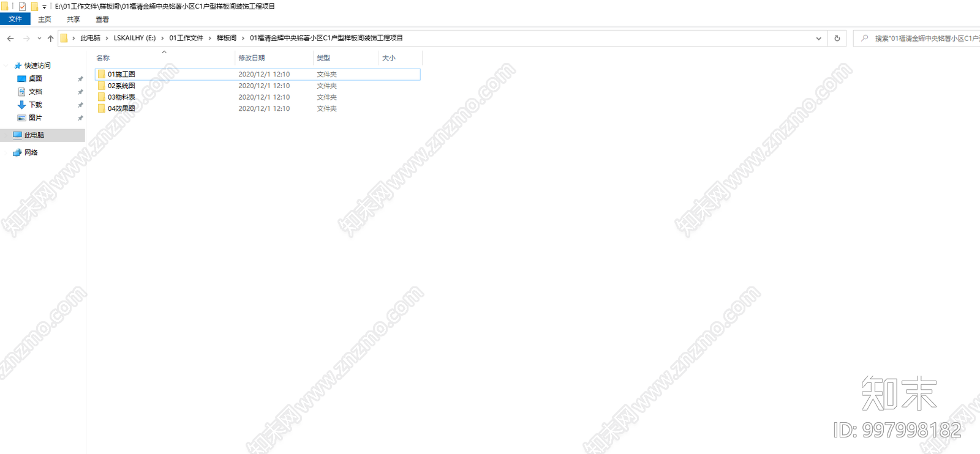
Task: Click the Forward navigation arrow
Action: (x=26, y=38)
